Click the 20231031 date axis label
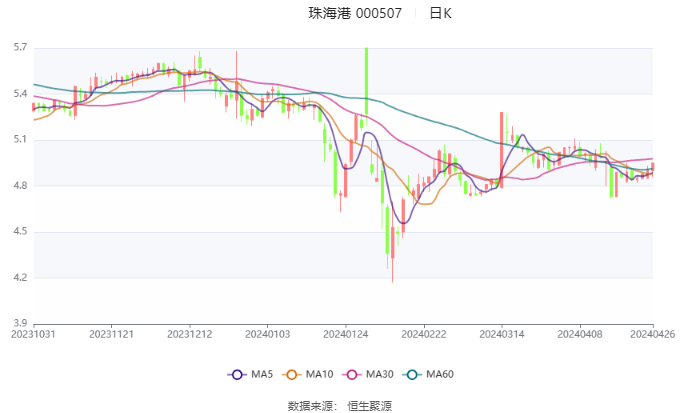The width and height of the screenshot is (680, 413). pos(33,334)
